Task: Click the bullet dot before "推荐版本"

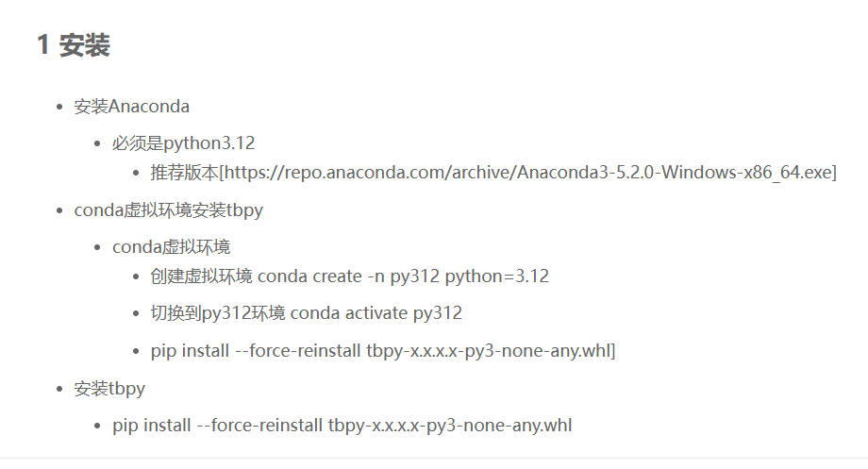Action: pyautogui.click(x=136, y=173)
